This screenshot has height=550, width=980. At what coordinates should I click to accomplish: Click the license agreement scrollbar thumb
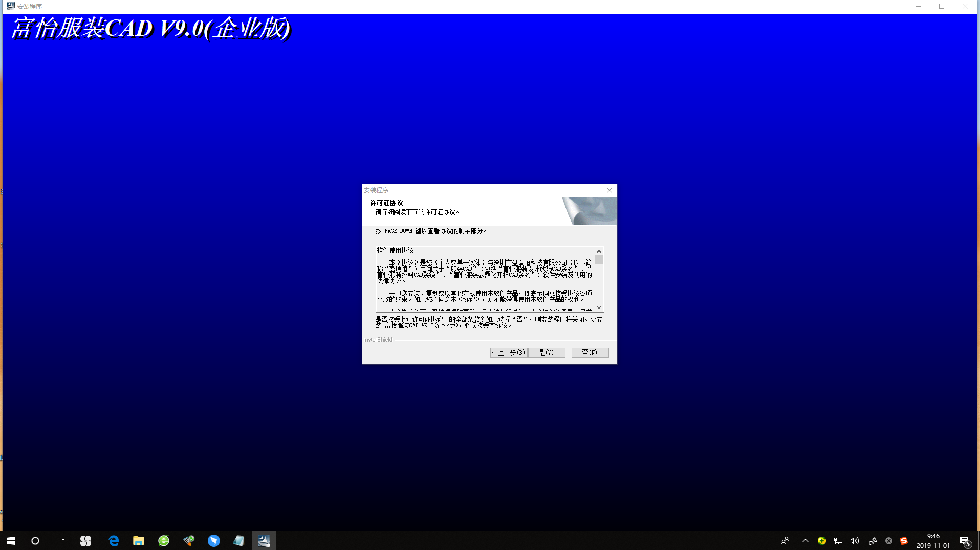point(599,260)
